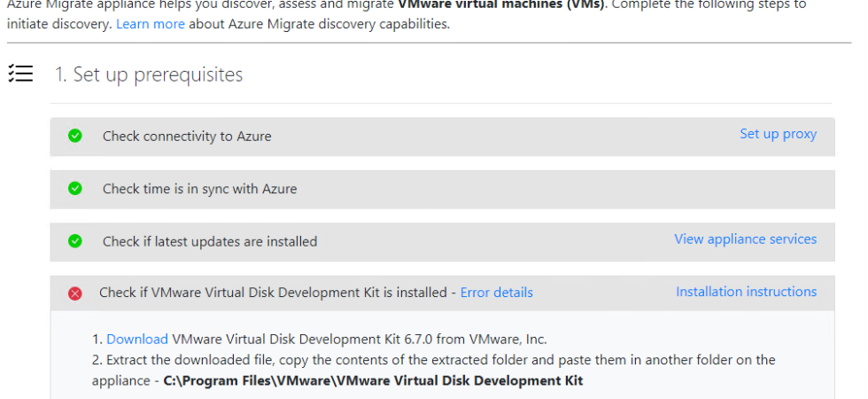The height and width of the screenshot is (399, 868).
Task: Open View appliance services link
Action: tap(745, 239)
